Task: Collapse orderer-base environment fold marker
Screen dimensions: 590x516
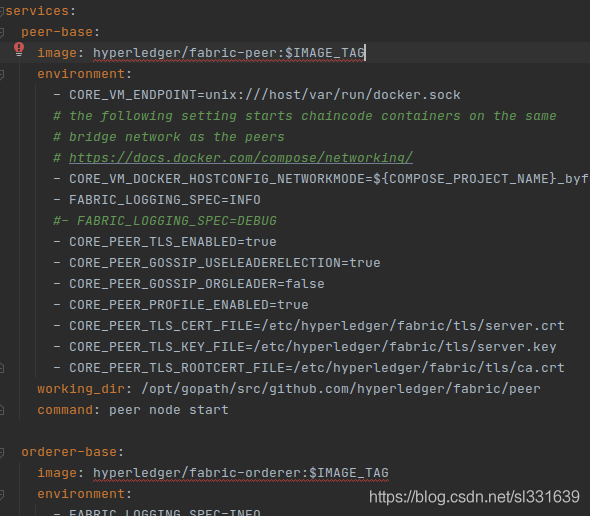Action: click(x=2, y=494)
